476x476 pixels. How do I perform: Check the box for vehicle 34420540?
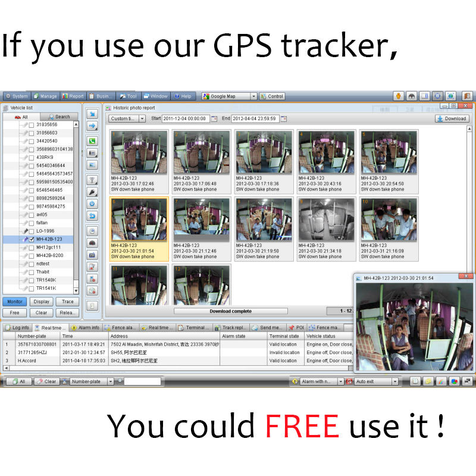(32, 141)
